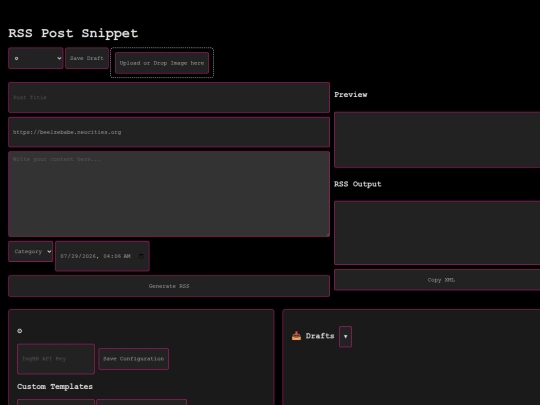Open the calendar picker icon in date field

[x=141, y=256]
